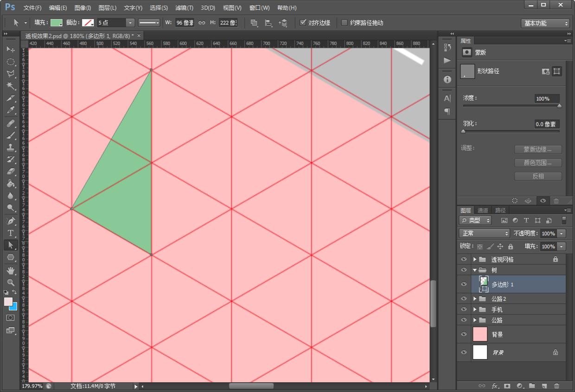The height and width of the screenshot is (392, 575).
Task: Select the Clone Stamp tool
Action: [11, 148]
